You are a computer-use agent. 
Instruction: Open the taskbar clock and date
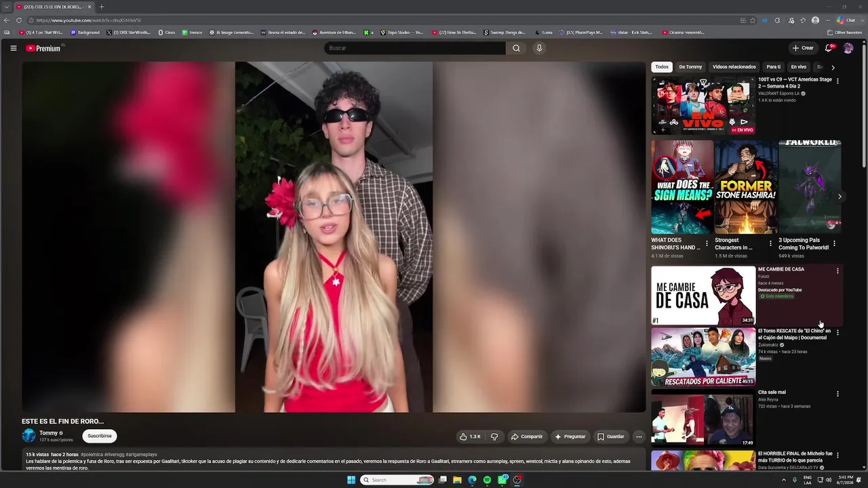(846, 480)
